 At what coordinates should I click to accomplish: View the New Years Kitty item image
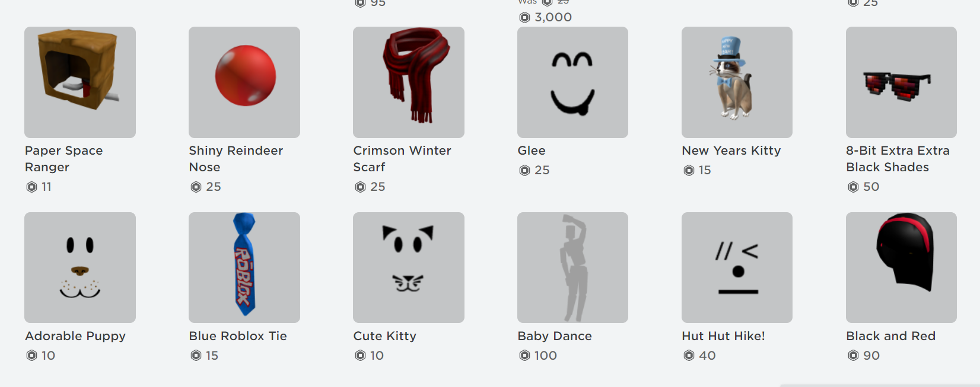(x=737, y=82)
